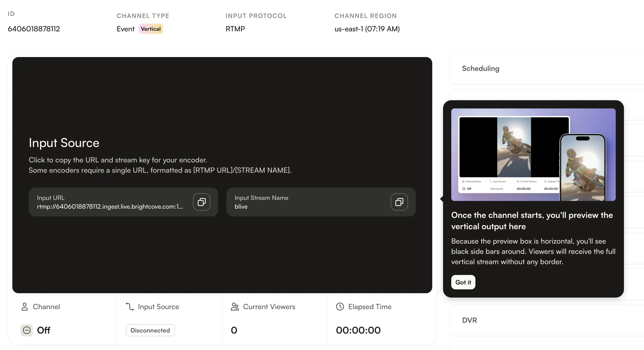Click the INPUT PROTOCOL label
644x350 pixels.
tap(256, 16)
